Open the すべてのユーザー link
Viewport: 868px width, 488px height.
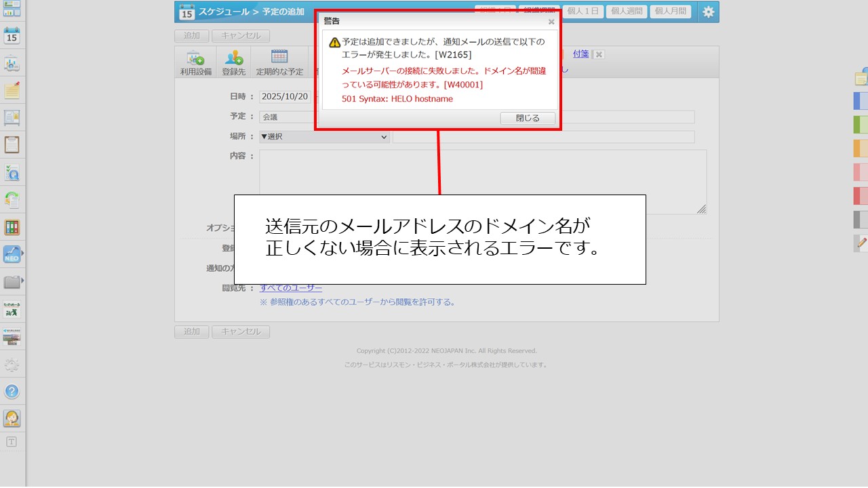[292, 287]
